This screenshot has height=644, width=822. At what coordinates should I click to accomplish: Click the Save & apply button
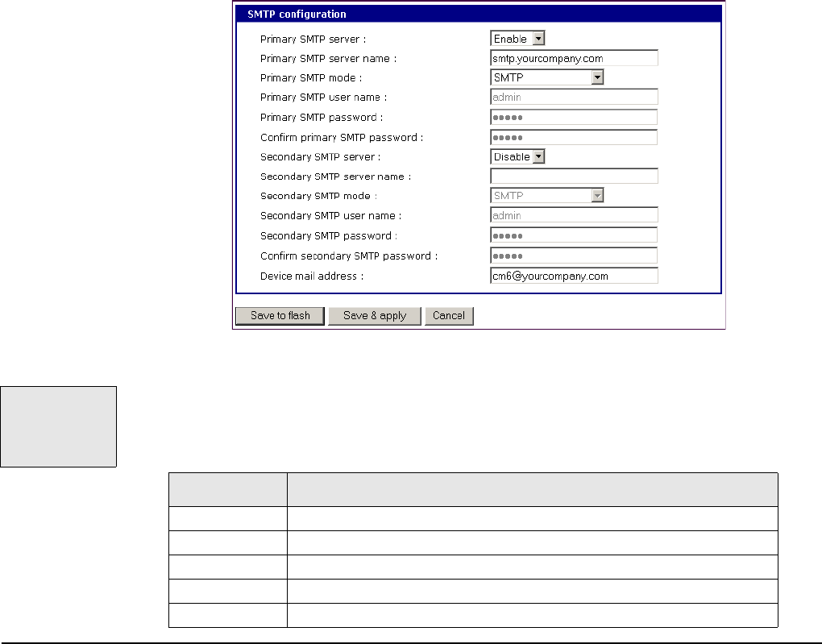pos(374,316)
